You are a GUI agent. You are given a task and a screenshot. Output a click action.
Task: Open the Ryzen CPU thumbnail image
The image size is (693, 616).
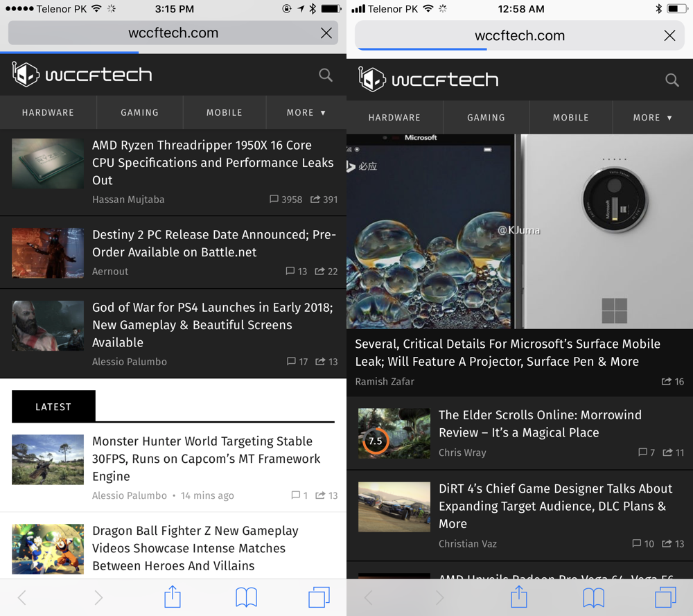[48, 164]
